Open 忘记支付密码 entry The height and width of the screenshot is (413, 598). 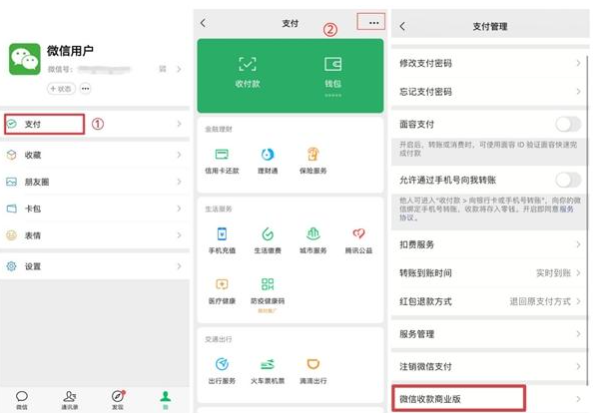click(489, 92)
